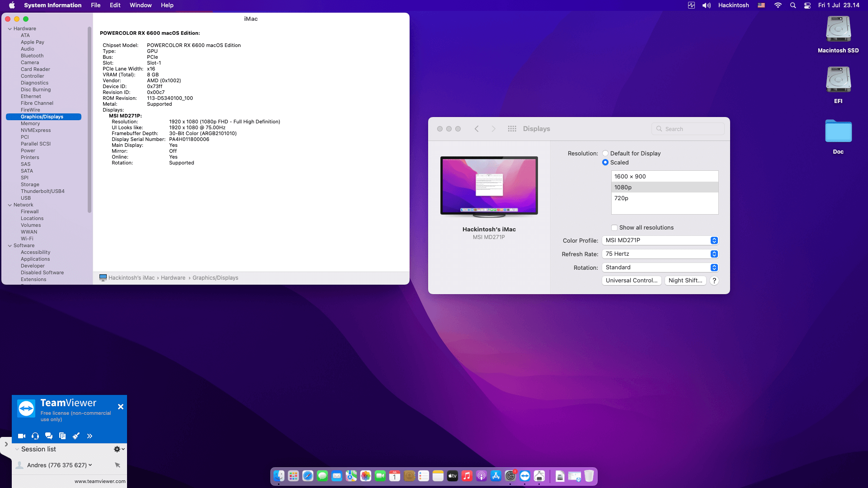
Task: Collapse TeamViewer panel using side arrow tab
Action: click(x=6, y=444)
